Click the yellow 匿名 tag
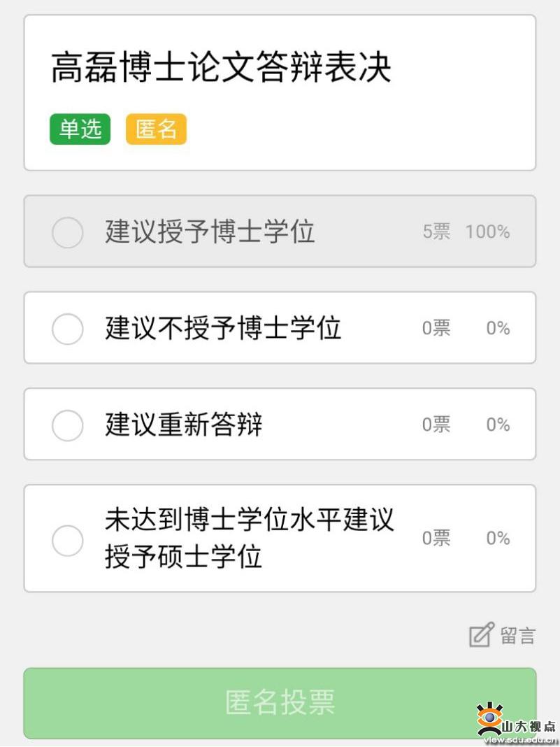This screenshot has width=560, height=747. (156, 129)
